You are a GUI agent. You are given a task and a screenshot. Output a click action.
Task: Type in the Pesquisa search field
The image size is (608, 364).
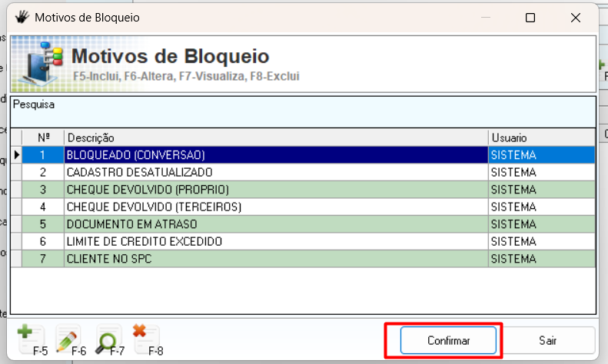[x=303, y=116]
